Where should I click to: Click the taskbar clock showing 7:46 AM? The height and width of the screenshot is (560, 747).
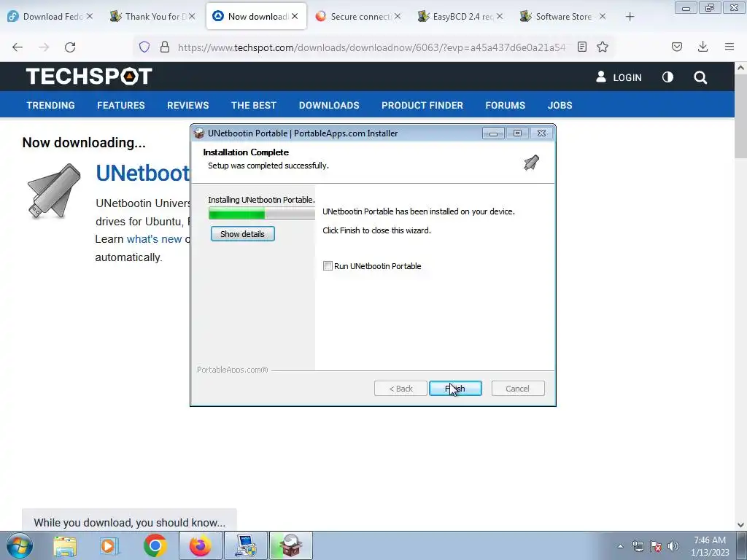tap(710, 546)
